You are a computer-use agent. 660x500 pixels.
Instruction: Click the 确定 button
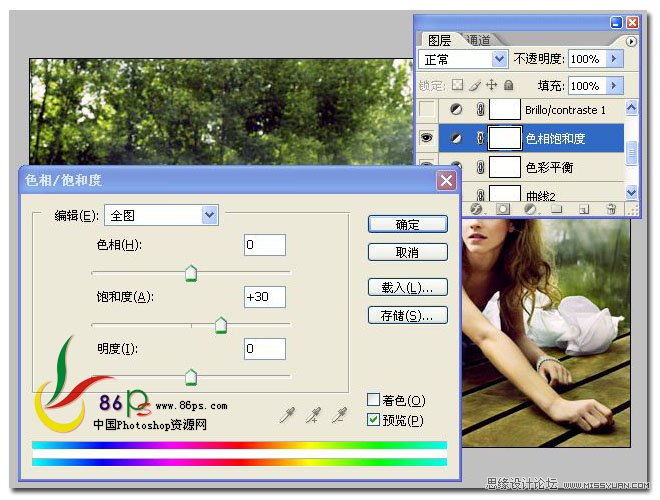click(x=407, y=224)
